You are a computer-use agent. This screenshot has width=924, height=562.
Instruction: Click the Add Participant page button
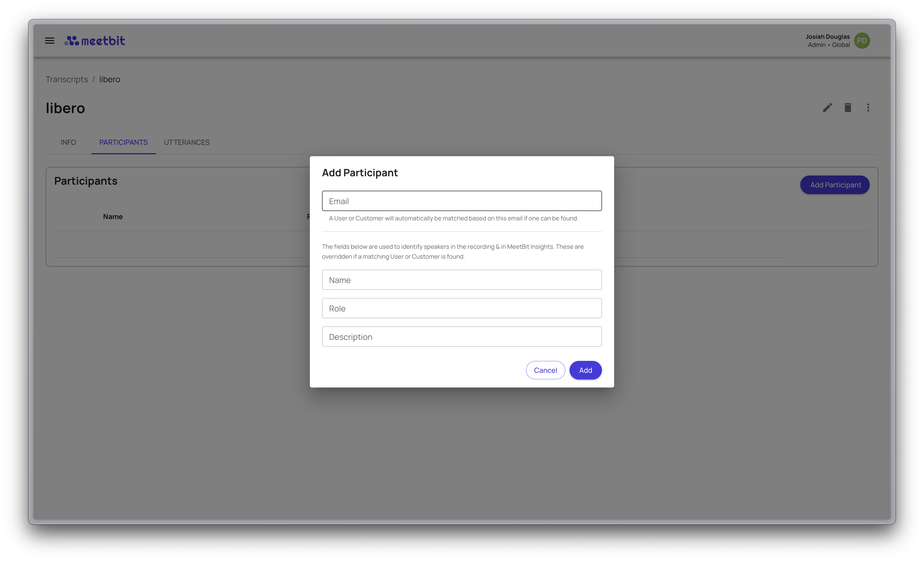coord(835,185)
